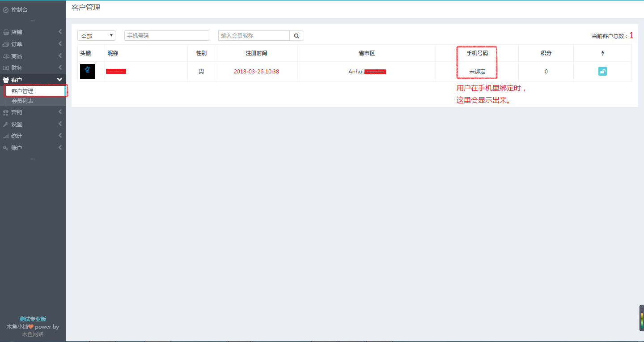Select 客户管理 in the sidebar
The width and height of the screenshot is (644, 342).
point(22,91)
